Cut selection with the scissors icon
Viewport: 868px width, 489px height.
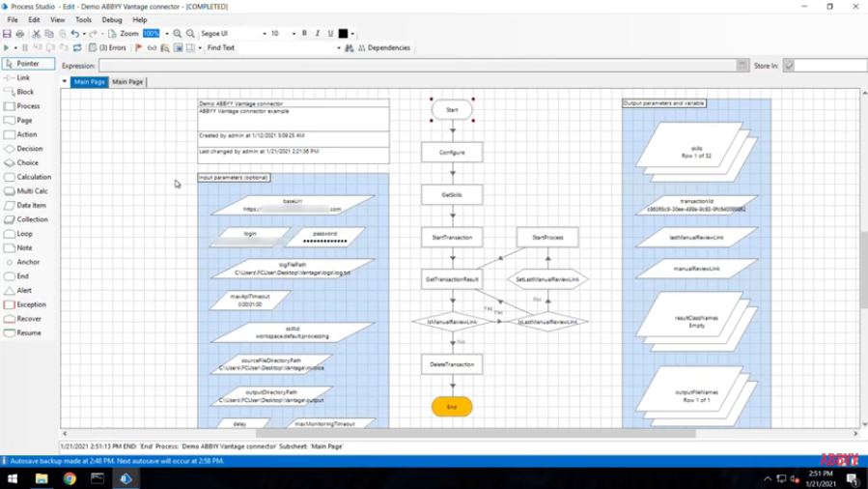(36, 34)
